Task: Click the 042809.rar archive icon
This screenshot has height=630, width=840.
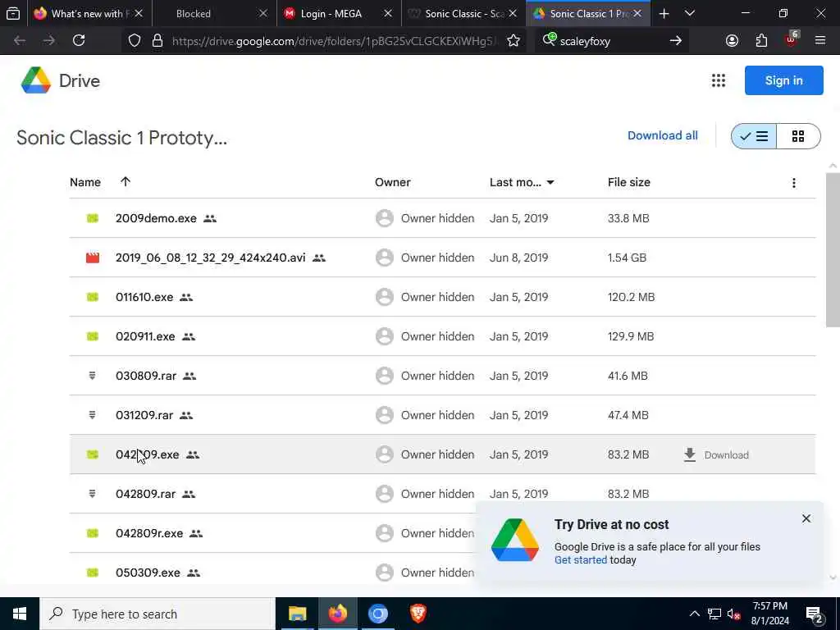Action: [92, 494]
